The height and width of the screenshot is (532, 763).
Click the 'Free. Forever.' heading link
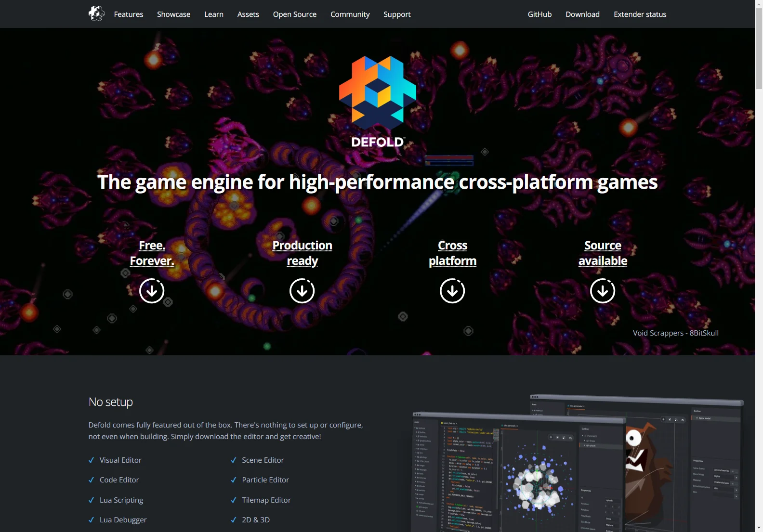coord(152,253)
